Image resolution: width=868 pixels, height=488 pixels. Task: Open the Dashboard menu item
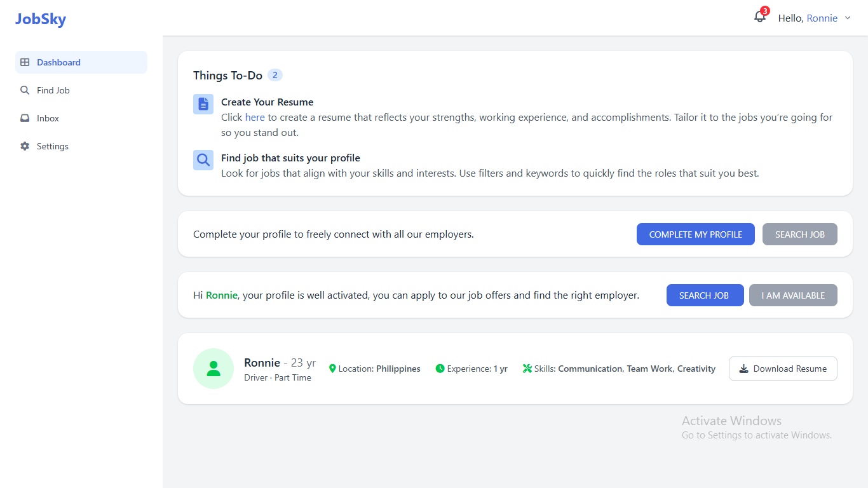point(58,62)
